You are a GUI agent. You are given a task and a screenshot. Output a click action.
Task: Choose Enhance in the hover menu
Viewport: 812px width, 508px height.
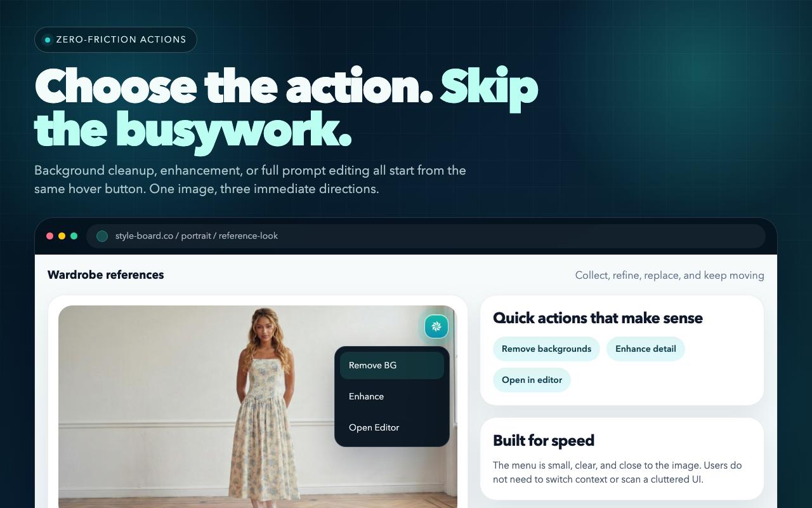pyautogui.click(x=392, y=396)
